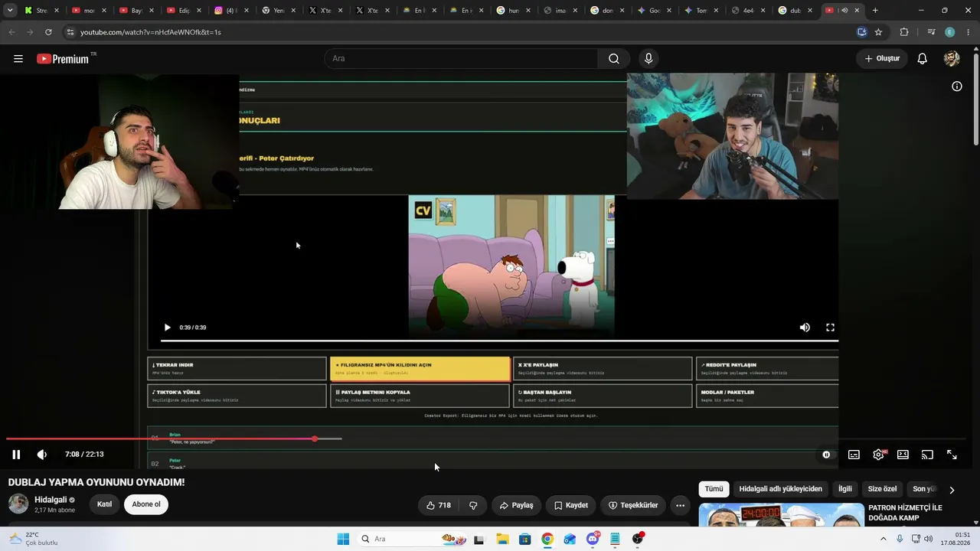This screenshot has width=980, height=551.
Task: Bookmark this page with the star
Action: coord(878,32)
